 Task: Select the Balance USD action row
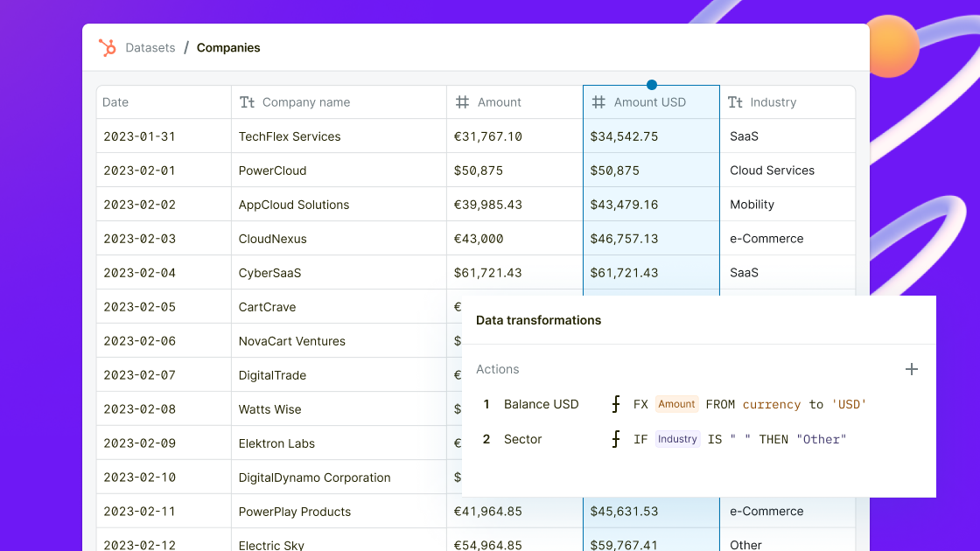tap(540, 404)
